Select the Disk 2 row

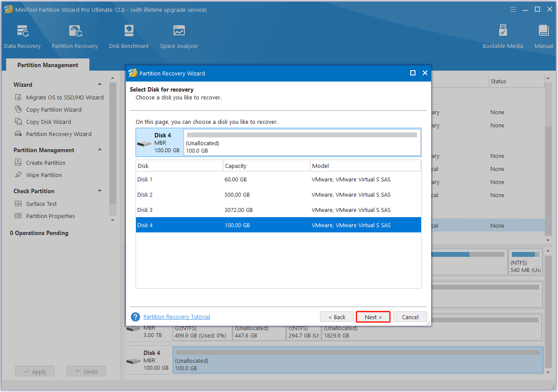[279, 194]
